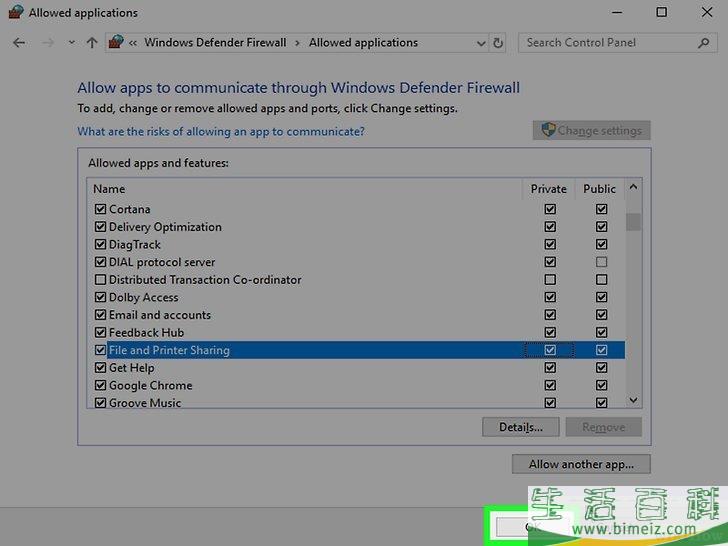Image resolution: width=728 pixels, height=546 pixels.
Task: Click the back navigation arrow
Action: coord(19,43)
